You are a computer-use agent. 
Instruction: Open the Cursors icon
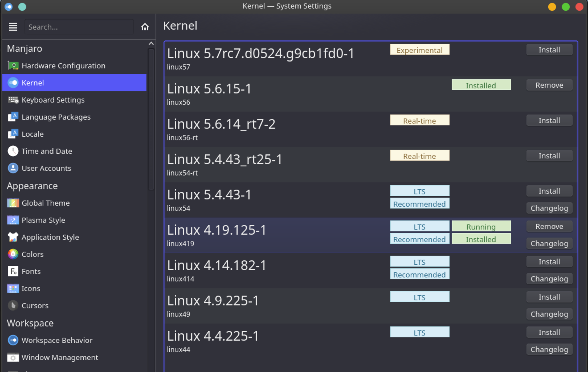pyautogui.click(x=13, y=306)
